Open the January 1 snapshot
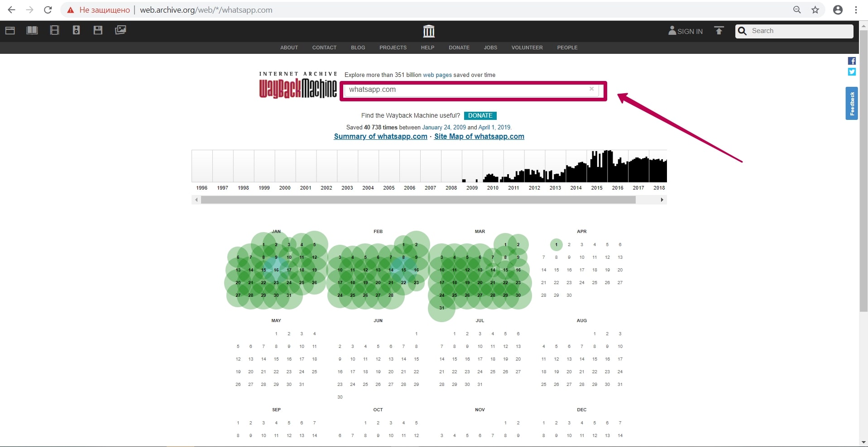868x447 pixels. point(264,245)
